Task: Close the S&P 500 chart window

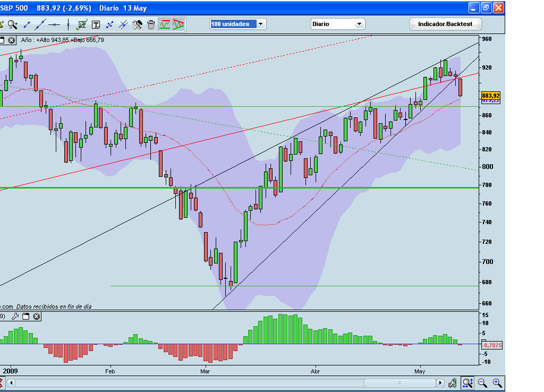Action: [x=498, y=7]
